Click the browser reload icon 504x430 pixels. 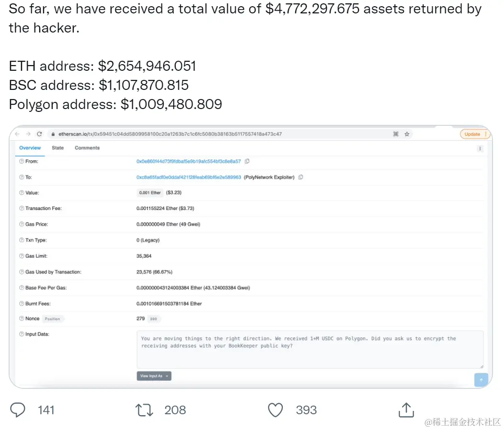point(39,134)
